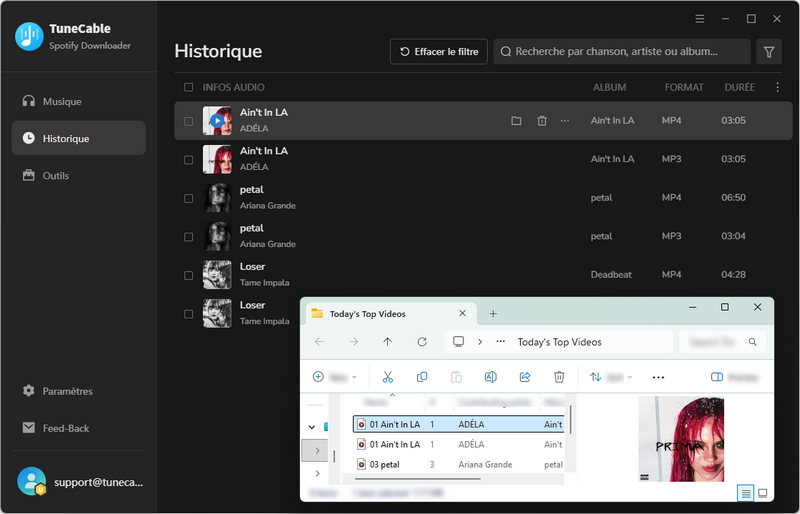Click the This PC monitor icon in address bar
Screen dimensions: 800x514
(x=458, y=341)
